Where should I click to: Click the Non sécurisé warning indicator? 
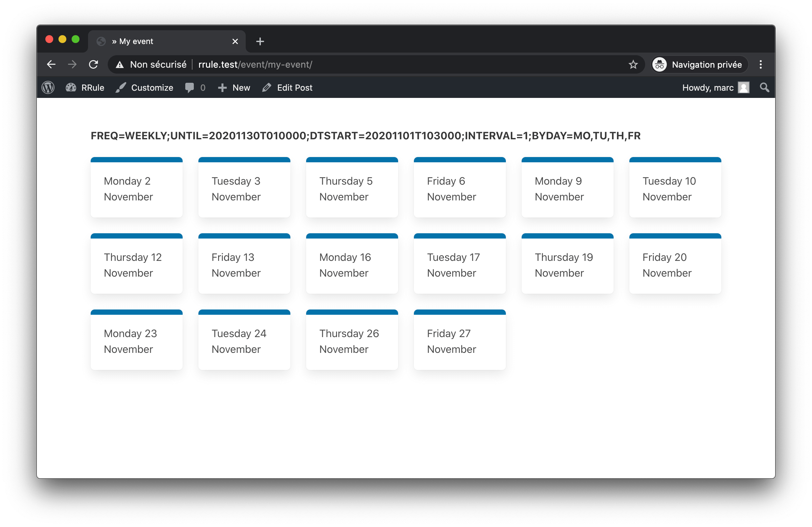151,64
